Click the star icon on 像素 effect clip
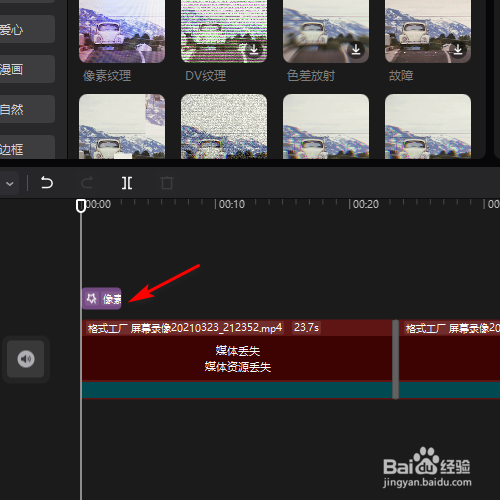 (91, 299)
